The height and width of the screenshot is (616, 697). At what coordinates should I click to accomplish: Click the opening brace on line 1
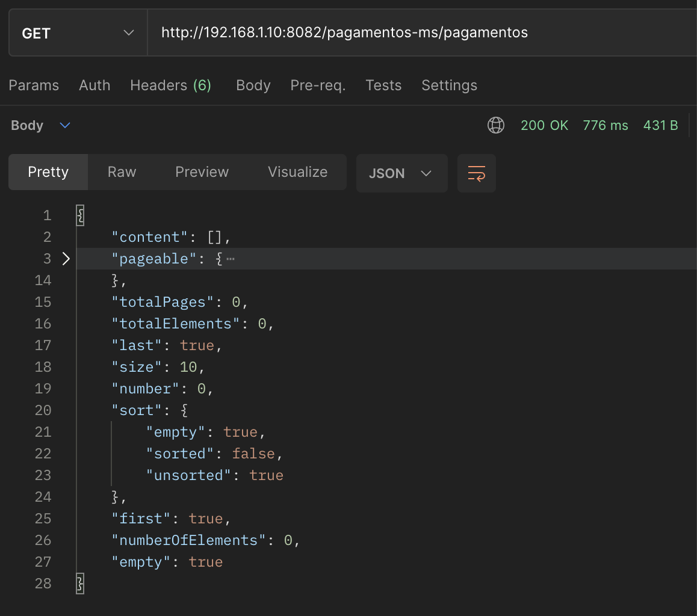81,215
